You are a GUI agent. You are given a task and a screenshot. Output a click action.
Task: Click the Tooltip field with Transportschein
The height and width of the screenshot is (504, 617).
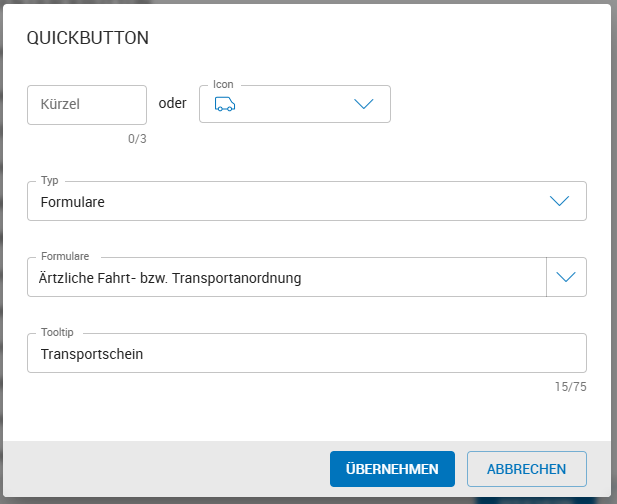(x=307, y=353)
